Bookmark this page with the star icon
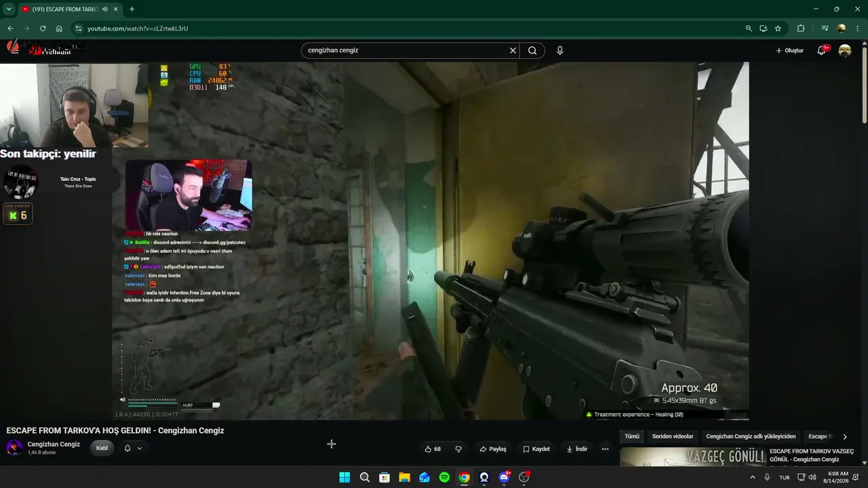 (x=778, y=28)
